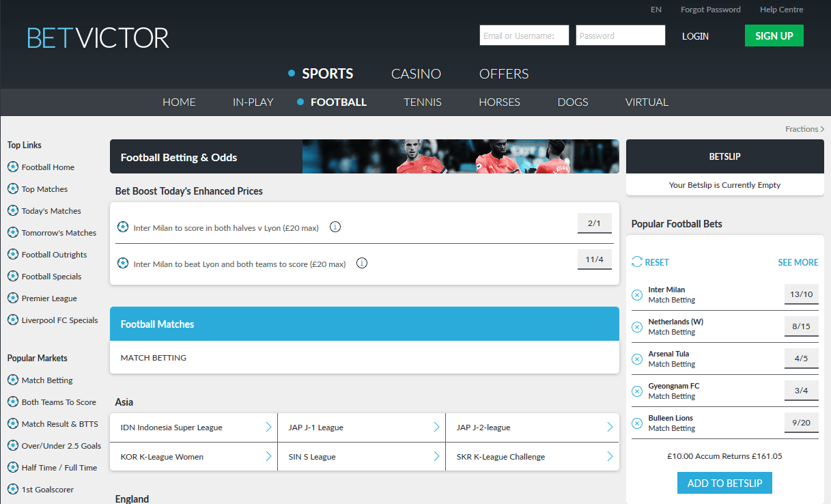Viewport: 831px width, 504px height.
Task: Click football icon beside Premier League
Action: point(13,298)
